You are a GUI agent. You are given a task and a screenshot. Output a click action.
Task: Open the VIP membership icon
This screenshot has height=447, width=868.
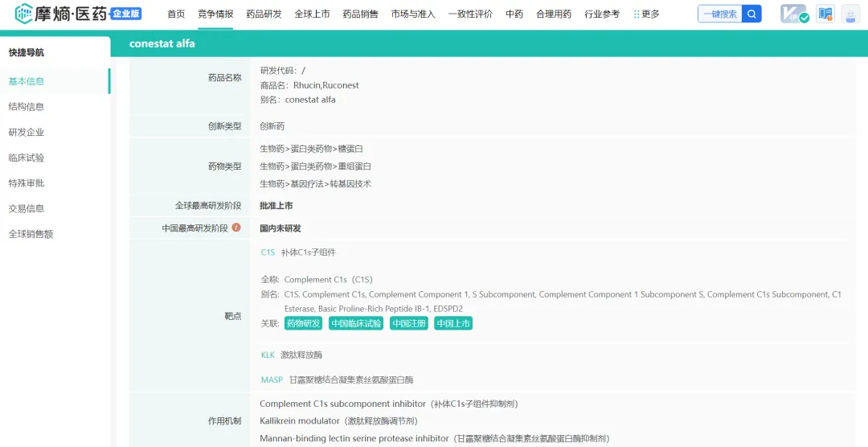794,14
